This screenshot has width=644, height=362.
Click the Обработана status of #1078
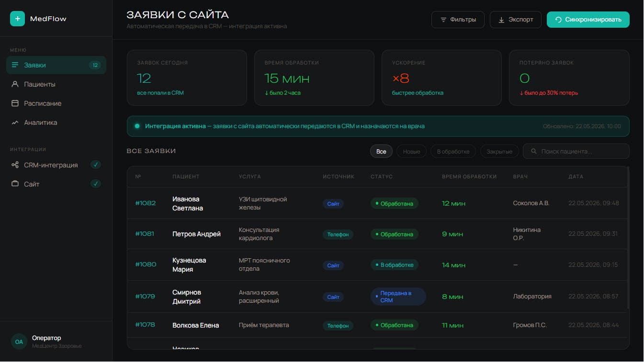tap(395, 325)
